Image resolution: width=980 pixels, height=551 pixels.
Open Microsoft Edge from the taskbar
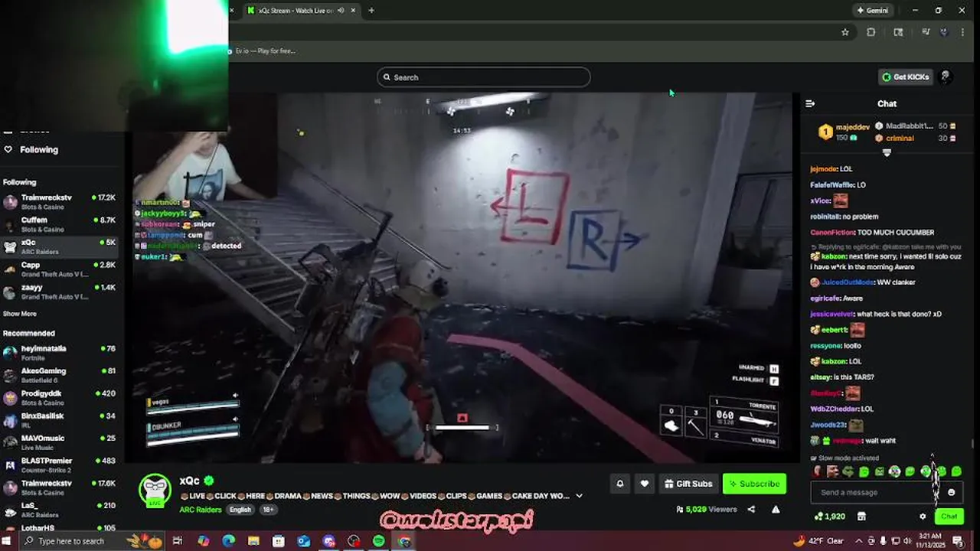[x=228, y=541]
